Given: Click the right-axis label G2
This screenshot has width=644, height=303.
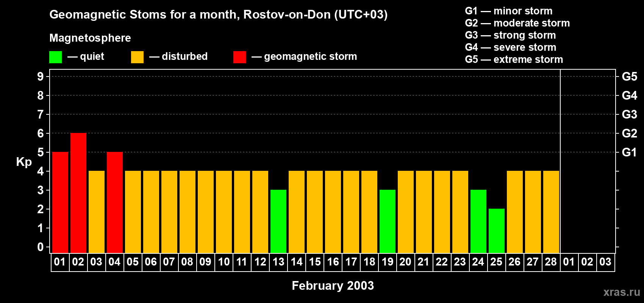Looking at the screenshot, I should [x=630, y=133].
